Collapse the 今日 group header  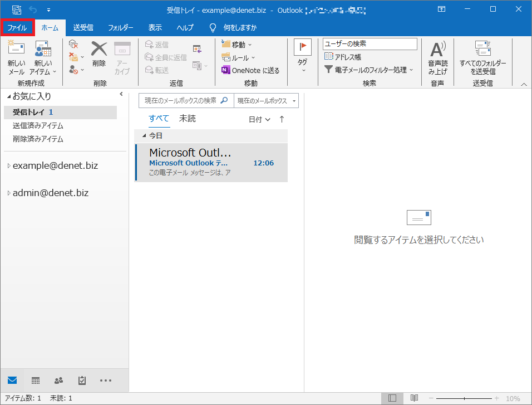pos(144,135)
